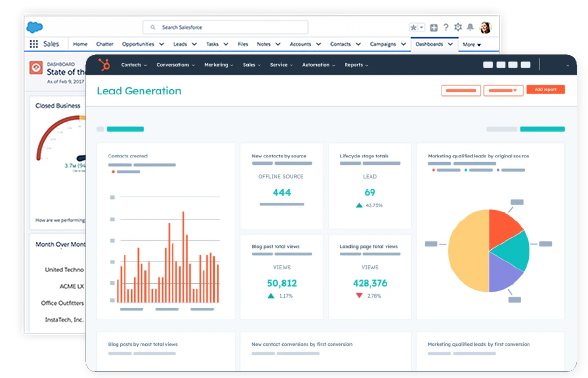Screen dimensions: 588x378
Task: Click the Lifecycle stage totals title
Action: (x=364, y=156)
